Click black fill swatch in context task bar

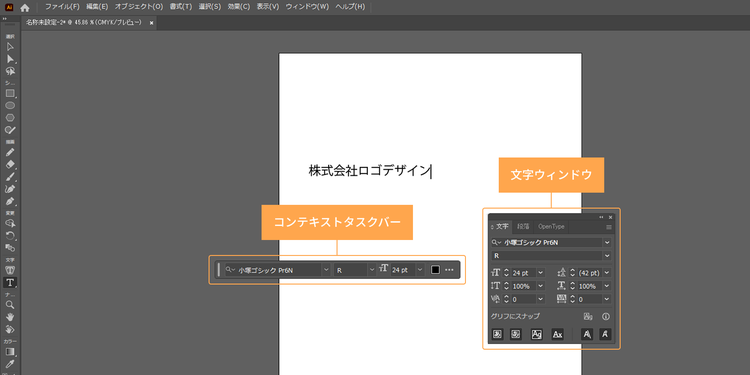point(435,270)
